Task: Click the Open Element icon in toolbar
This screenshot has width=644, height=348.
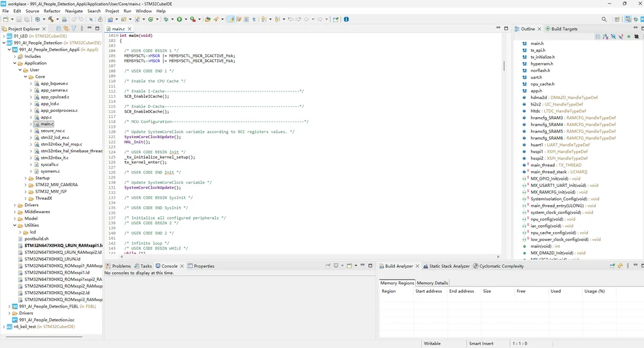Action: pos(207,19)
